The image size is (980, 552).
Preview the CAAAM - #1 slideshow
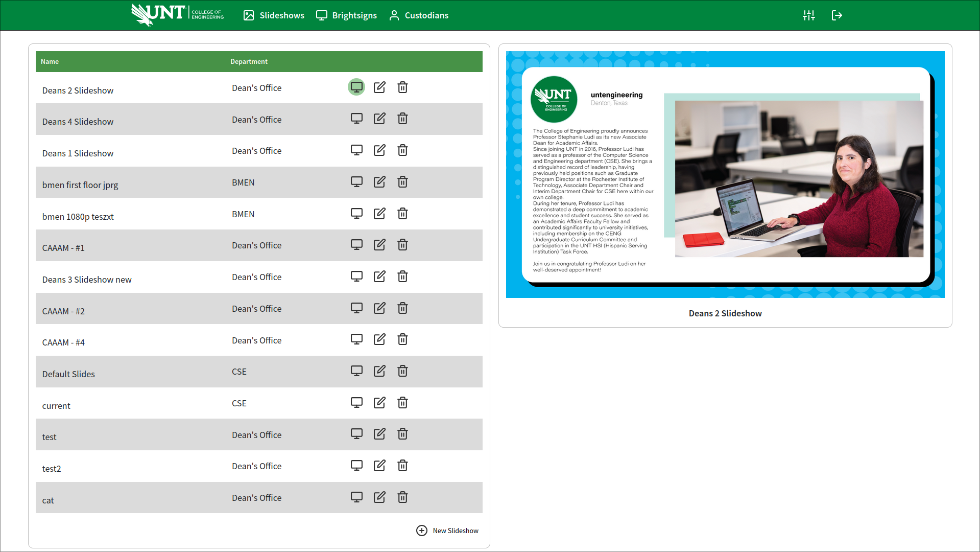(356, 245)
